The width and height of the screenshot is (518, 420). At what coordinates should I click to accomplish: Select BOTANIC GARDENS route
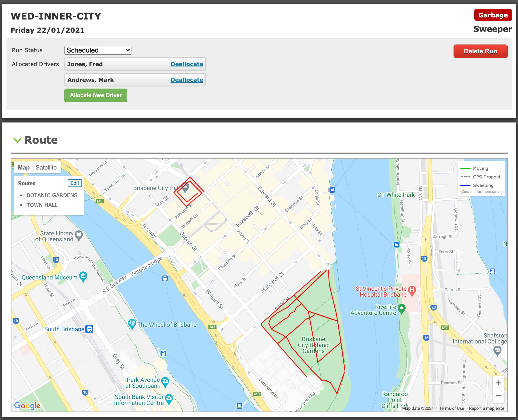click(52, 195)
